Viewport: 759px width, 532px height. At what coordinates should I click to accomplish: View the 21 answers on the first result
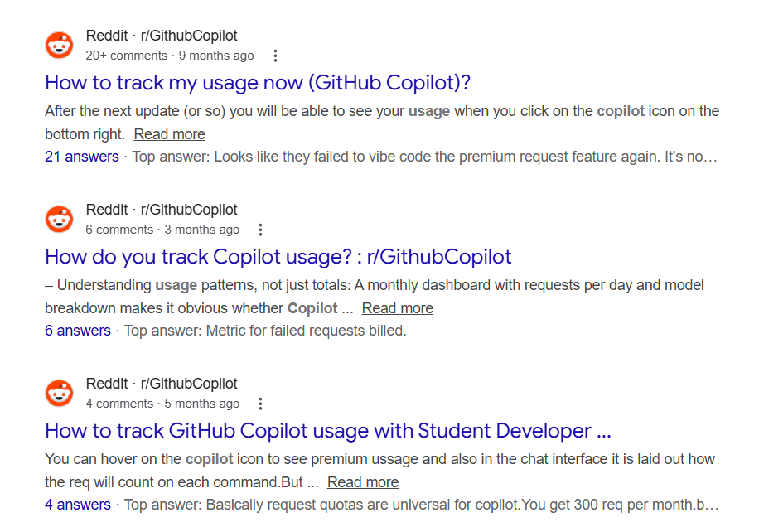point(82,156)
